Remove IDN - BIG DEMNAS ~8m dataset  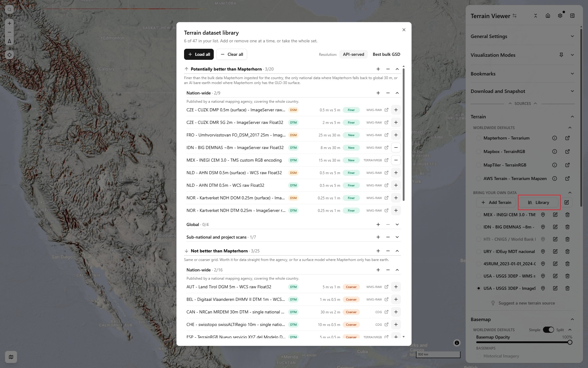396,148
